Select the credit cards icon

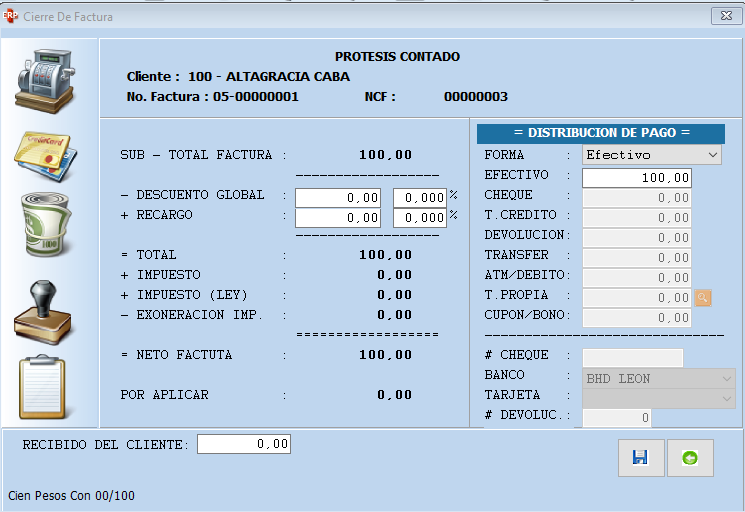[45, 155]
